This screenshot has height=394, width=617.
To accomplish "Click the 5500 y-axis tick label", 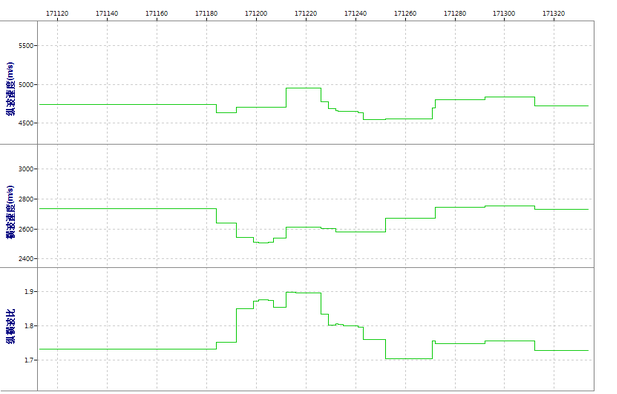I will tap(26, 46).
